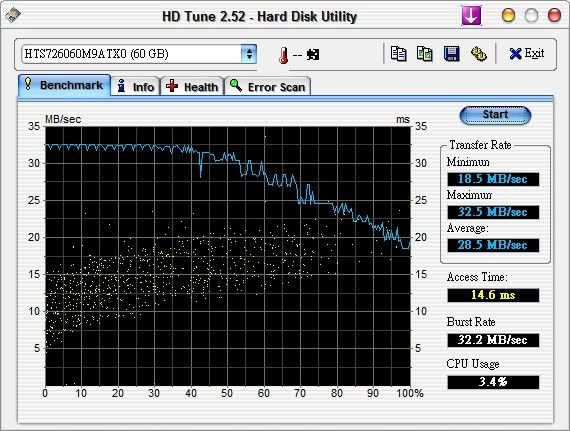The width and height of the screenshot is (570, 431).
Task: Click the thermometer temperature icon
Action: pos(284,55)
